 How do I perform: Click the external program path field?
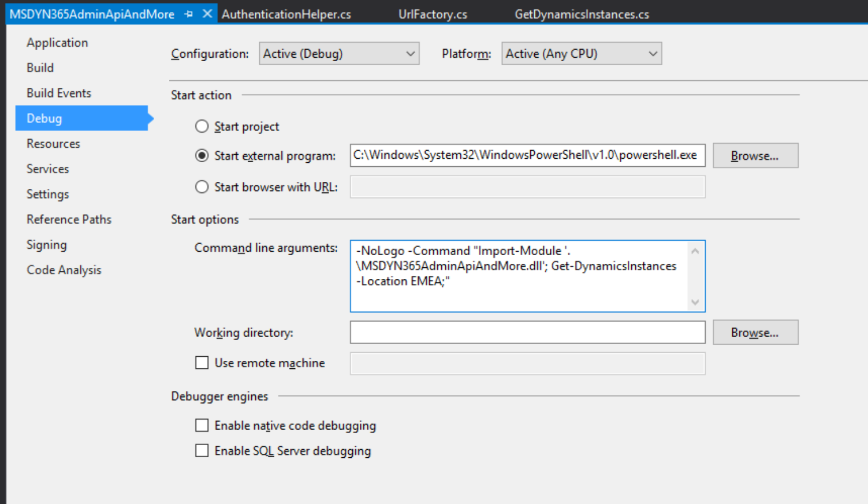(527, 155)
